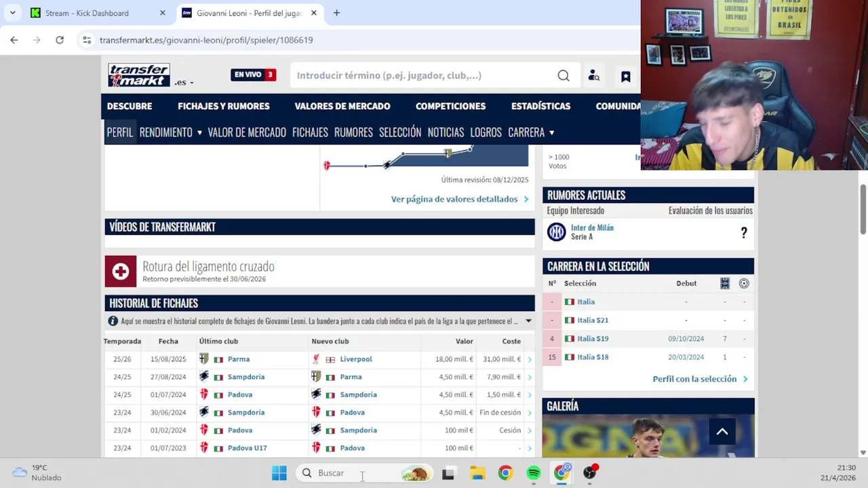Click the 31,00 mill. € cost cell

point(502,359)
